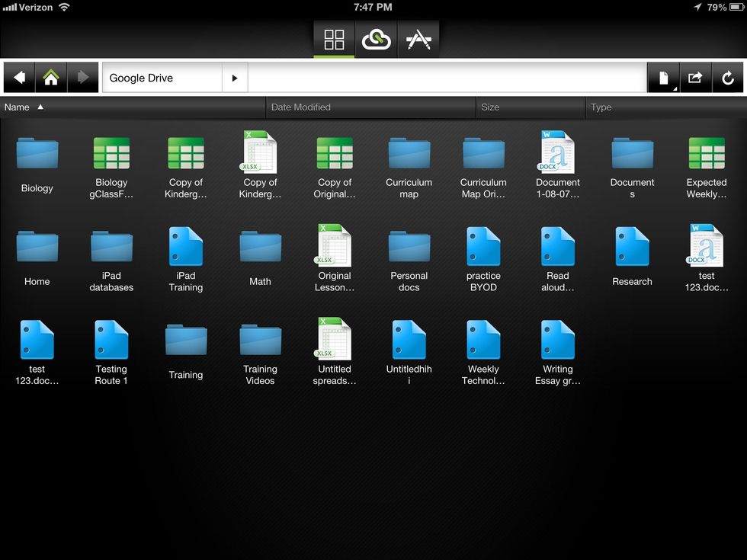Image resolution: width=747 pixels, height=560 pixels.
Task: Open the Biology gClassFolders spreadsheet
Action: click(111, 155)
